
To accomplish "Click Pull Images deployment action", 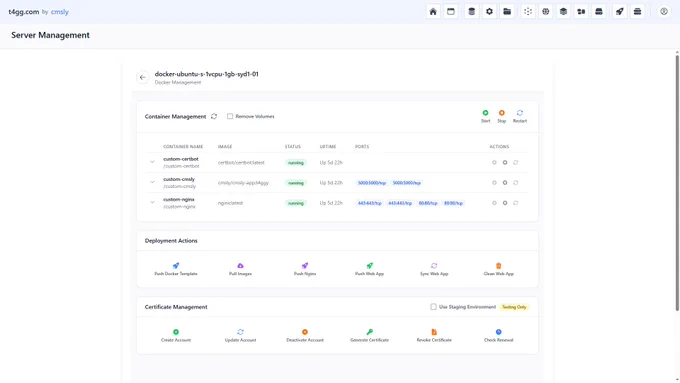I will [240, 269].
